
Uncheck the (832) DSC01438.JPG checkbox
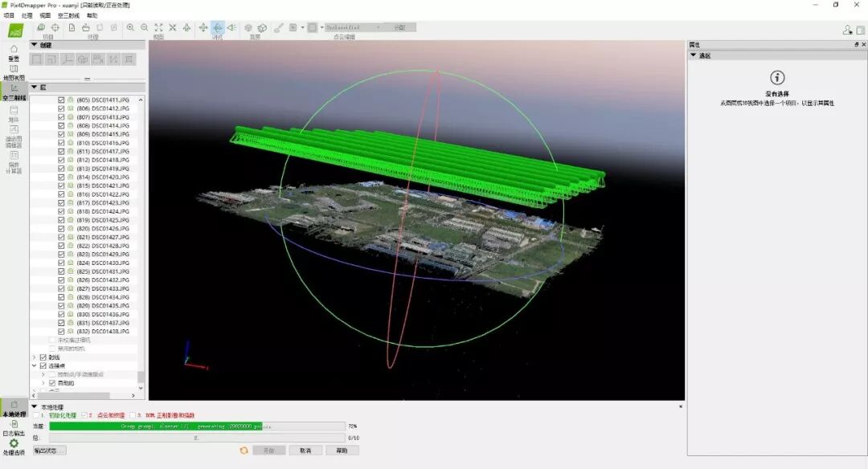pyautogui.click(x=61, y=332)
